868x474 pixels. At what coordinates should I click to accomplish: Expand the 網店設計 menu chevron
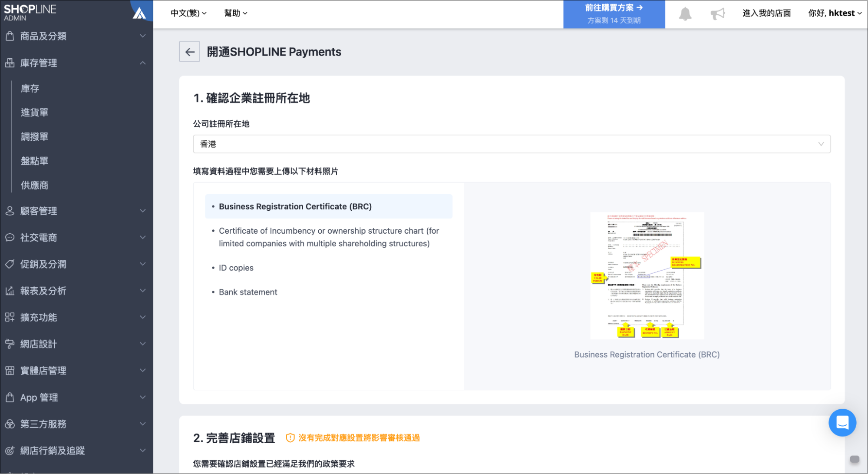coord(142,344)
